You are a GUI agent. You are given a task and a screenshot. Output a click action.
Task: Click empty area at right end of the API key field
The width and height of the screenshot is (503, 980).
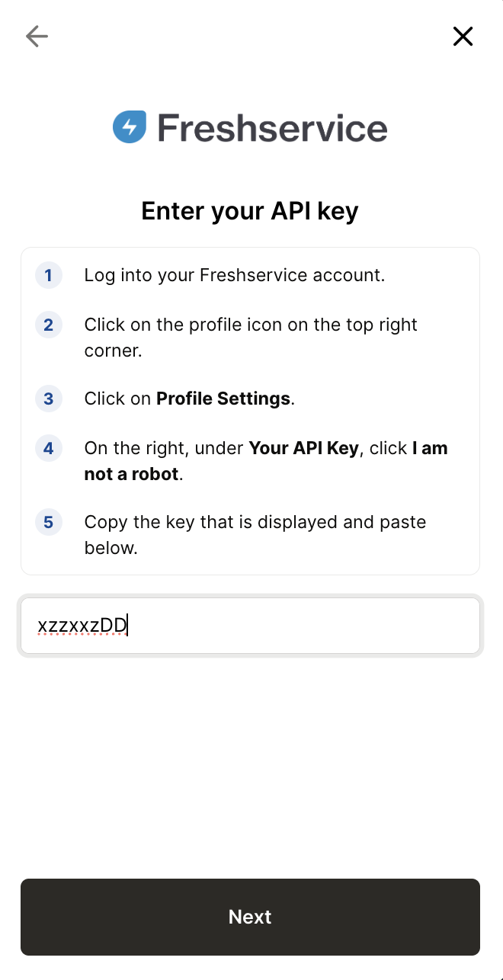click(x=427, y=626)
